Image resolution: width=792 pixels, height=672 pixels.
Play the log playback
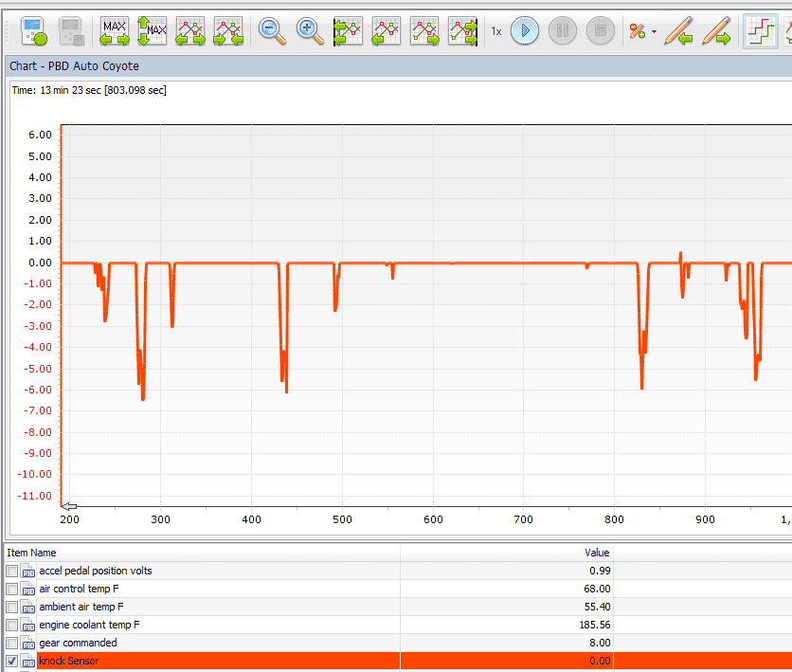click(x=525, y=31)
